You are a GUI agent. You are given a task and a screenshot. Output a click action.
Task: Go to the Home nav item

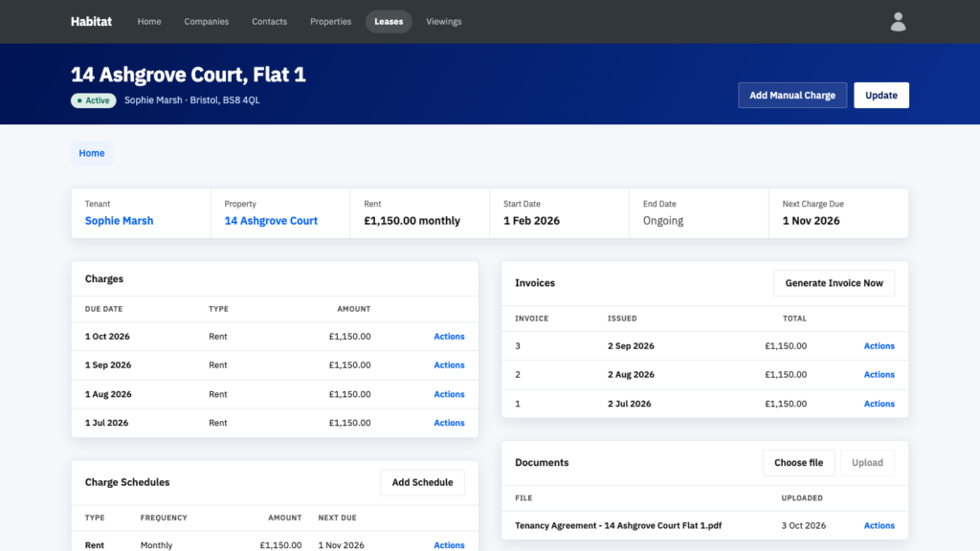(149, 21)
